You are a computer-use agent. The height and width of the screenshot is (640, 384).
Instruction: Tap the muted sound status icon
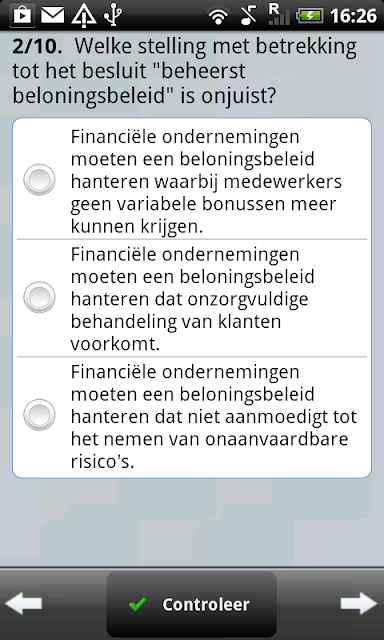coord(249,16)
